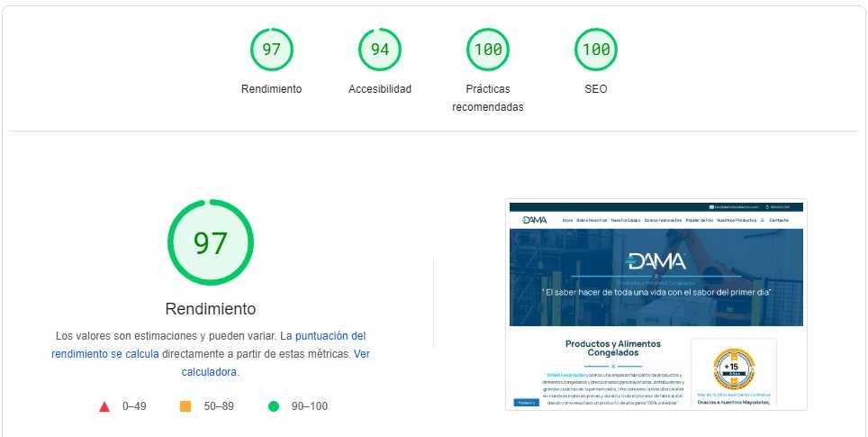Click the email address in the preview's top bar
Image resolution: width=868 pixels, height=437 pixels.
tap(737, 206)
